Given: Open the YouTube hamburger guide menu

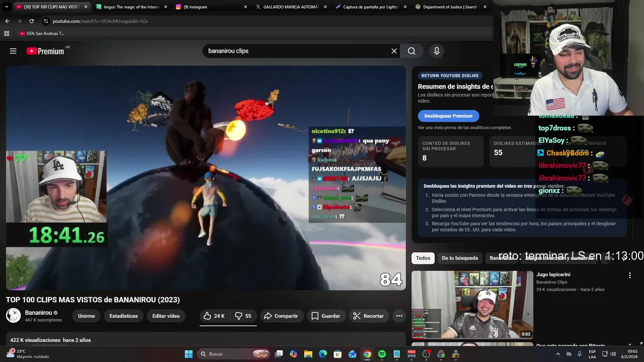Looking at the screenshot, I should click(x=13, y=51).
